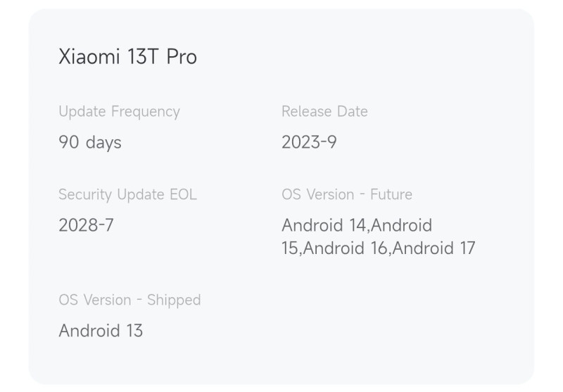Click the word days after 90

pyautogui.click(x=103, y=142)
